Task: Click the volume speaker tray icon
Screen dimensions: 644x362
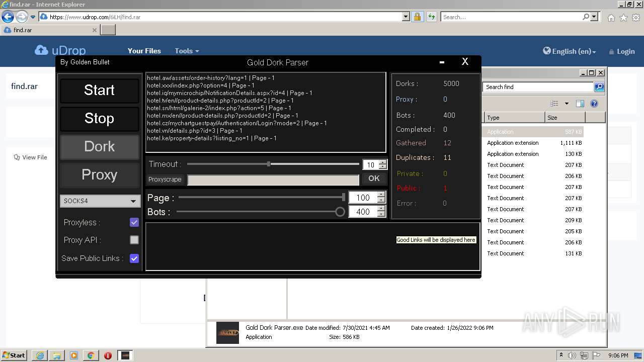Action: pyautogui.click(x=572, y=355)
